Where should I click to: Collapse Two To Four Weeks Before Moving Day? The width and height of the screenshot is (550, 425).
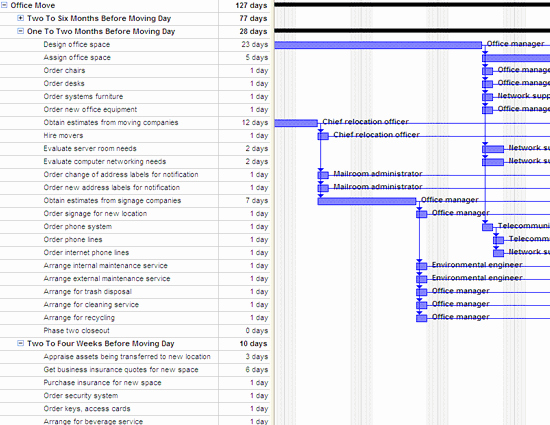tap(21, 343)
